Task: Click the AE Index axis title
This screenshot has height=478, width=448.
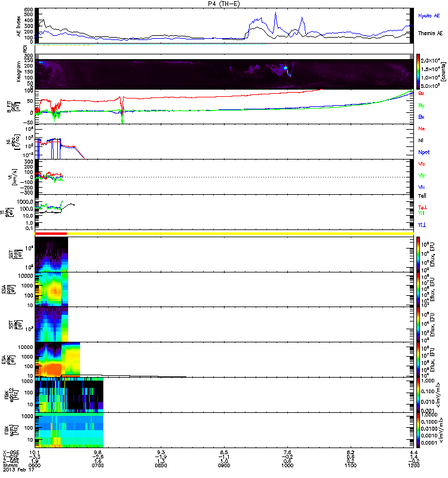Action: [19, 26]
